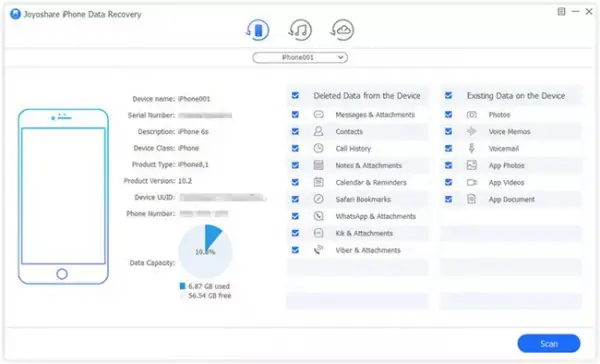Click the App Videos camera icon
600x364 pixels.
[471, 182]
